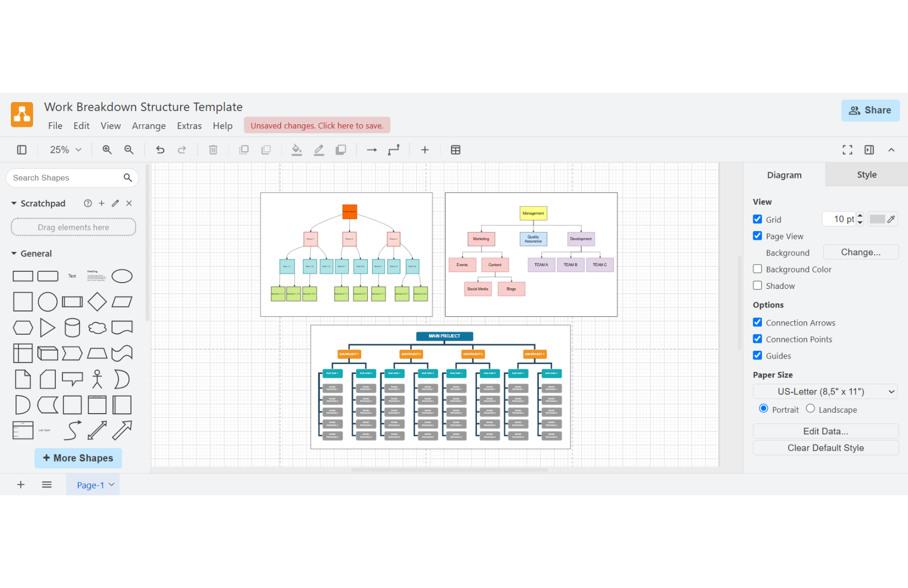Image resolution: width=908 pixels, height=588 pixels.
Task: Toggle the Grid checkbox
Action: tap(757, 219)
